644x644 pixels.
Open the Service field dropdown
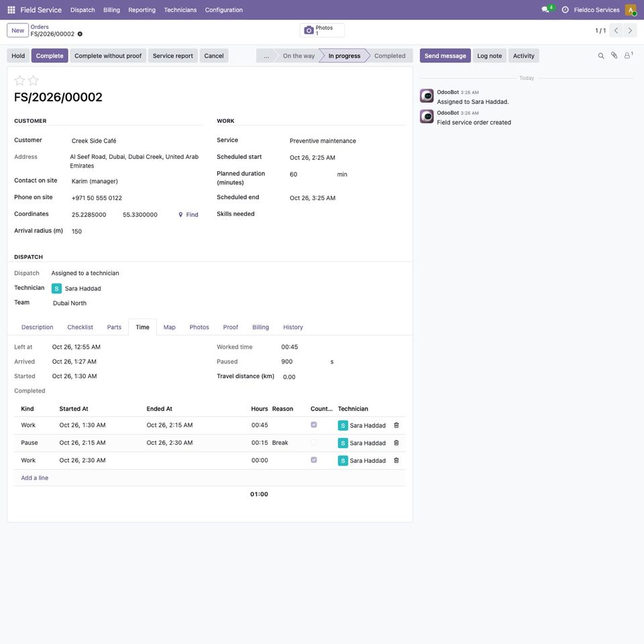[347, 141]
